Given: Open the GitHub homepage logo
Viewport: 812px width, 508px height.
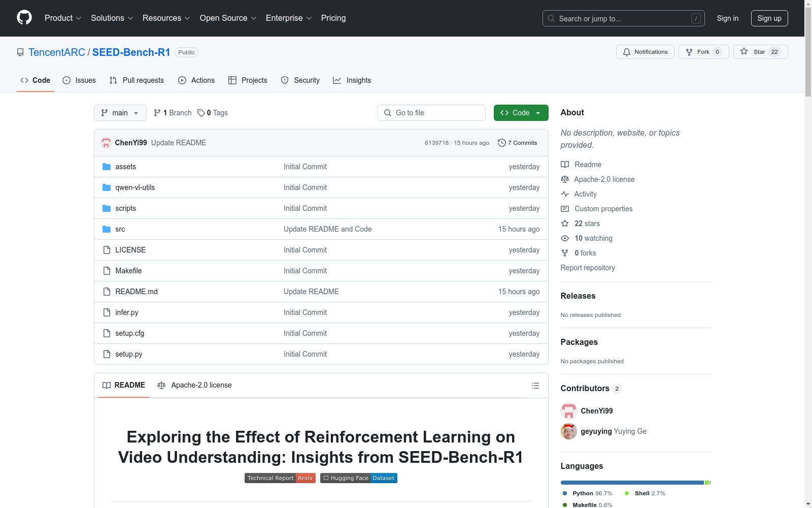Looking at the screenshot, I should pos(24,18).
